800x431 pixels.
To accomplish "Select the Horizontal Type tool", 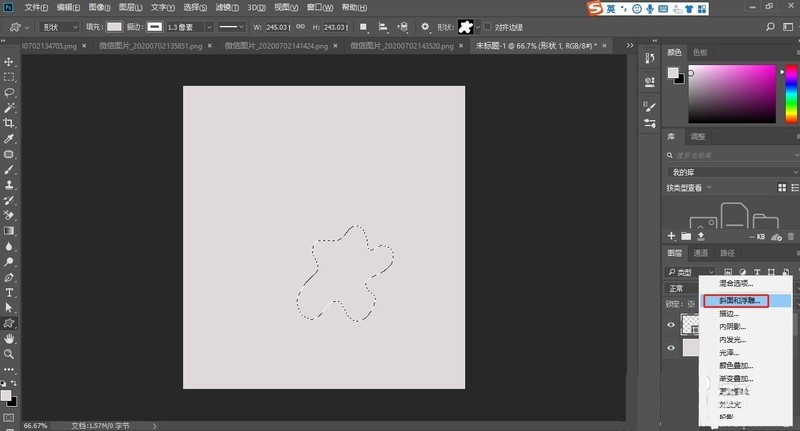I will pos(9,292).
